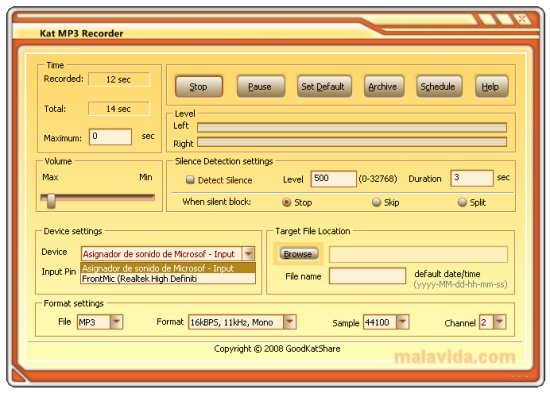Image resolution: width=550 pixels, height=393 pixels.
Task: Open the Schedule dialog
Action: point(439,86)
